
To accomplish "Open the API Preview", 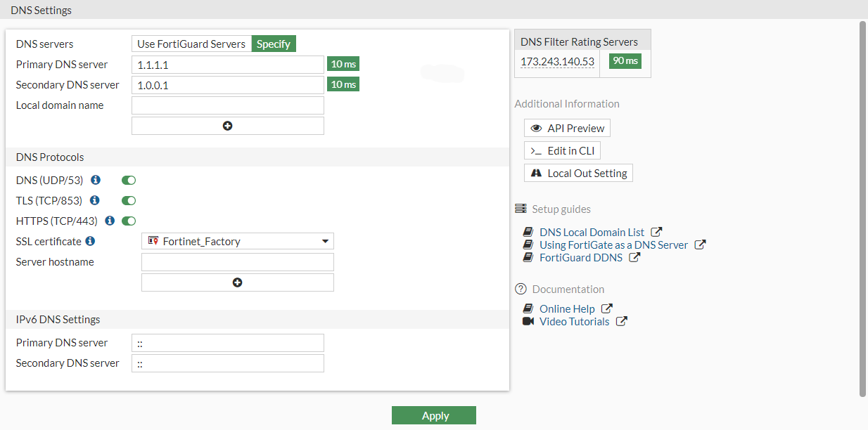I will point(567,128).
